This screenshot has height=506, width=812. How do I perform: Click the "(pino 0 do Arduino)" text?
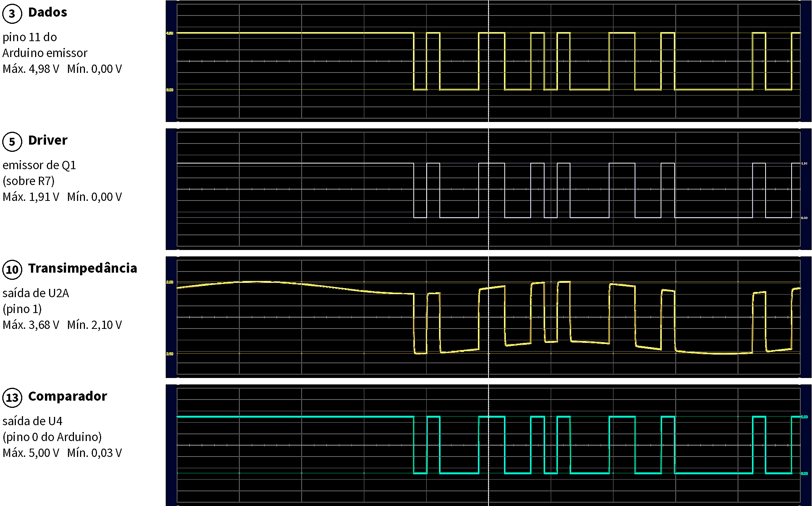point(52,437)
